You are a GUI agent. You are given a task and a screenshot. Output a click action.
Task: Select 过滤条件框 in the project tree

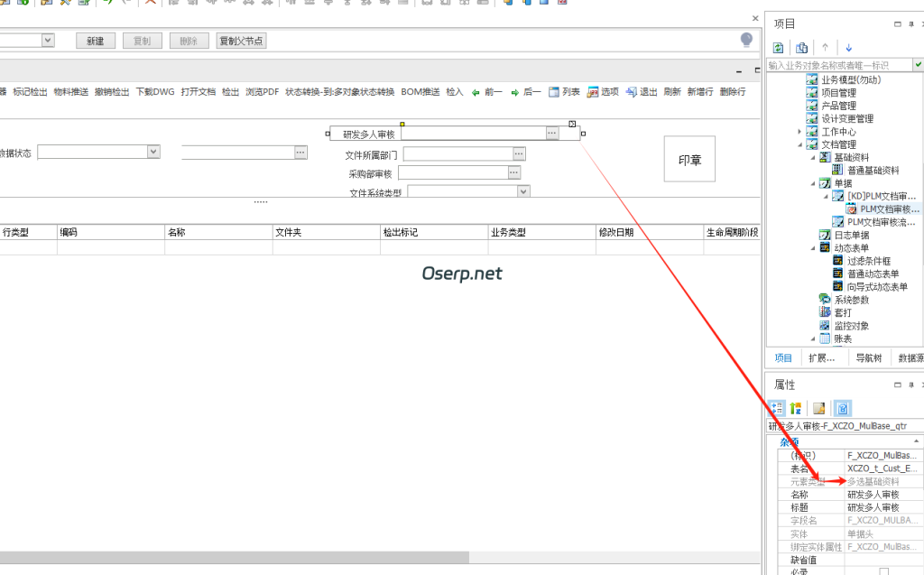pos(870,261)
